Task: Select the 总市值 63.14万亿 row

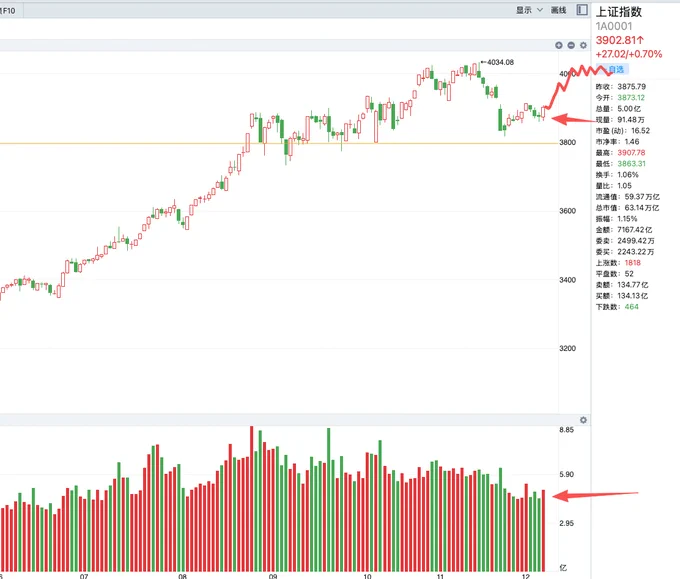Action: pyautogui.click(x=628, y=208)
